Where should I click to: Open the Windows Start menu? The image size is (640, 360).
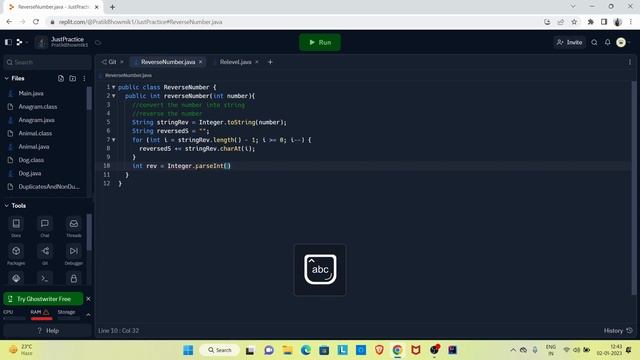(x=188, y=350)
